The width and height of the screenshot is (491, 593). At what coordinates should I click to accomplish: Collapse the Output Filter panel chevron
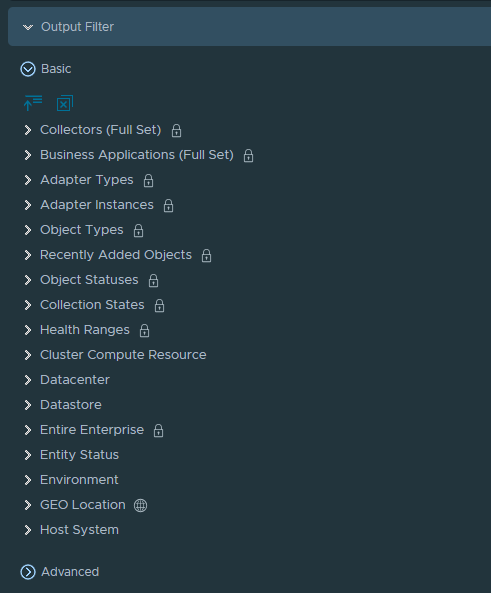pos(28,27)
